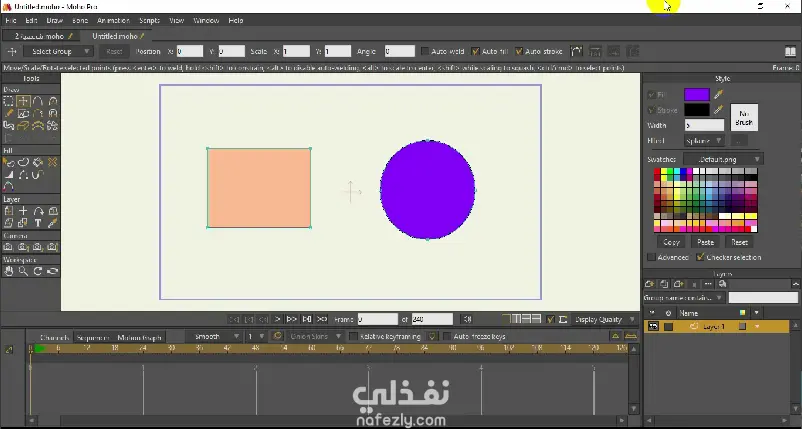Select the Text T tool
Viewport: 802px width, 429px height.
coord(38,223)
